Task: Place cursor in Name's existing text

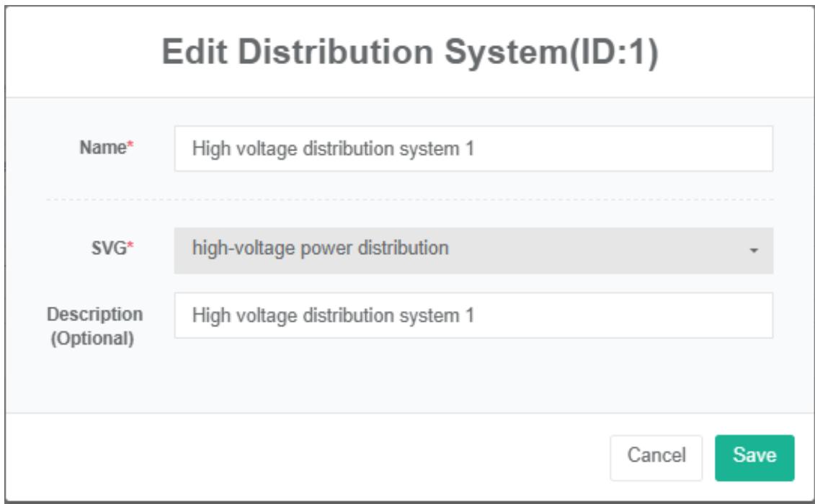Action: coord(331,149)
